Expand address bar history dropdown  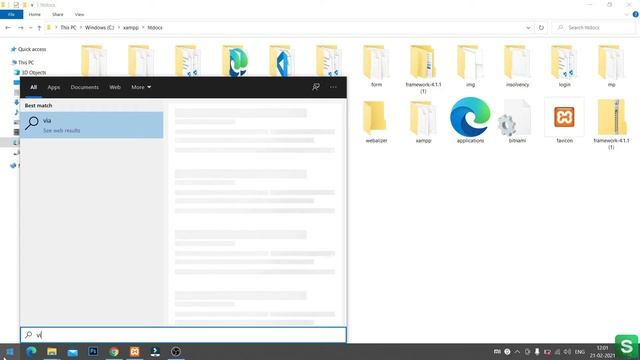coord(528,28)
